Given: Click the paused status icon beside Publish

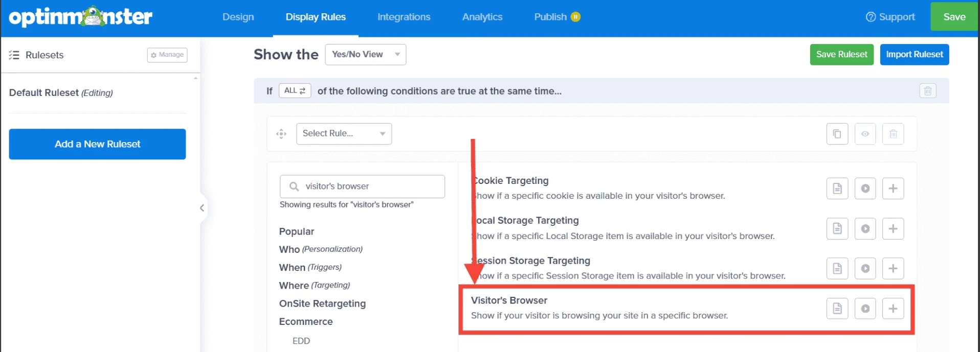Looking at the screenshot, I should [x=575, y=17].
